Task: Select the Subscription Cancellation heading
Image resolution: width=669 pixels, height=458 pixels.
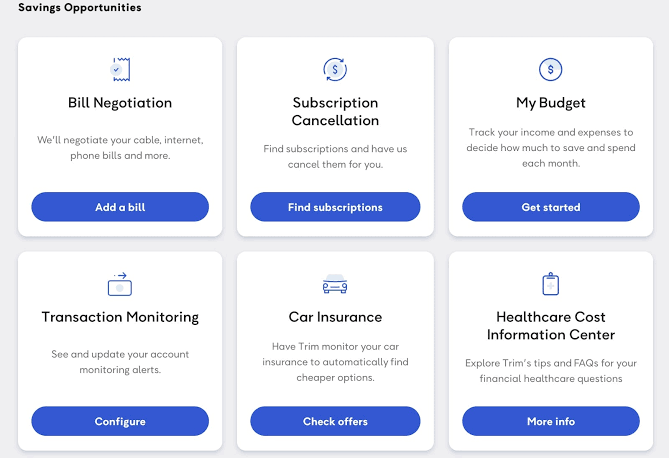Action: (x=335, y=111)
